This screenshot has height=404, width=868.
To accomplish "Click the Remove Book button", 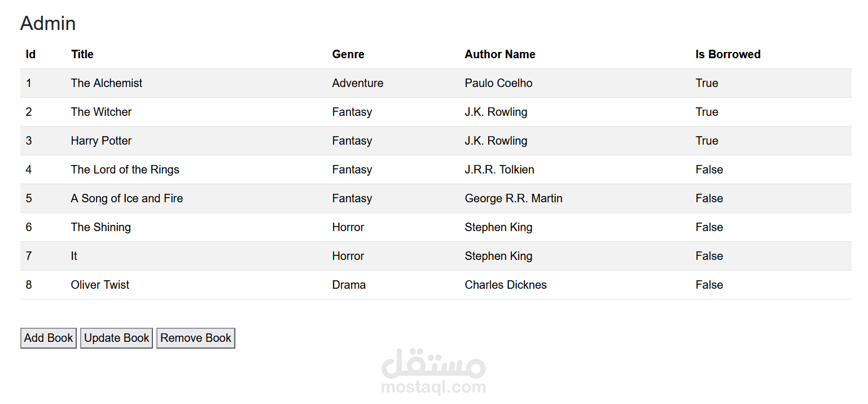I will pyautogui.click(x=195, y=338).
